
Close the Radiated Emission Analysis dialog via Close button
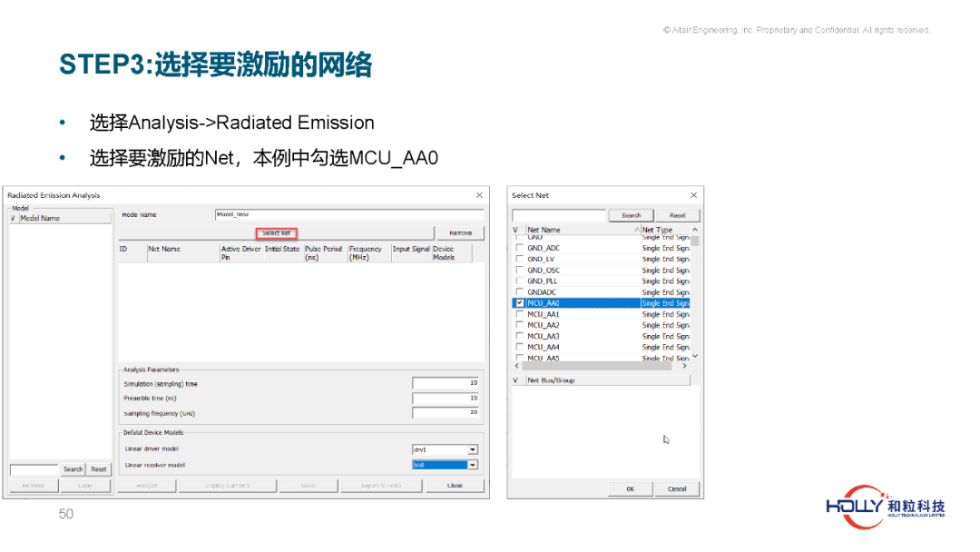[x=455, y=486]
